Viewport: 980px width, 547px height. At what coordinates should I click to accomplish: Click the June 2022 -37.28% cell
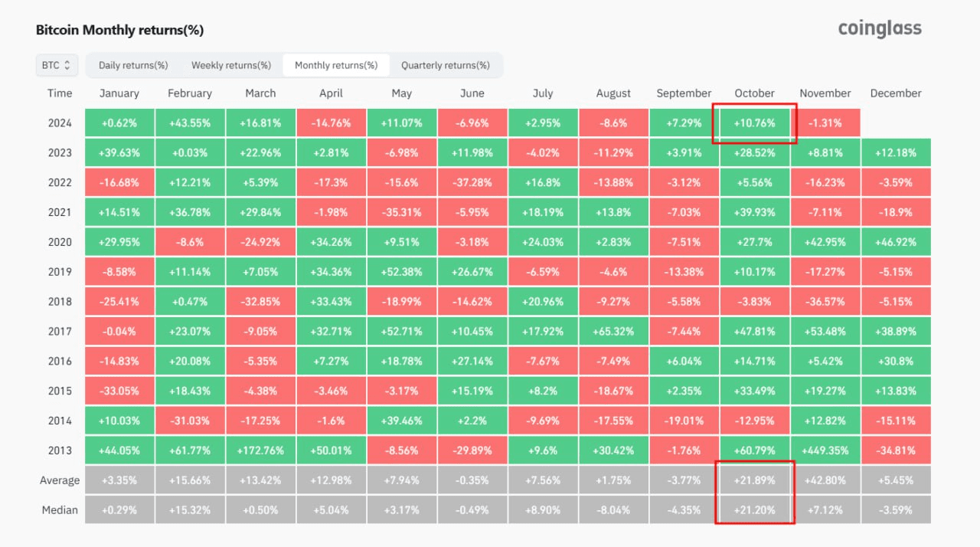[x=472, y=182]
